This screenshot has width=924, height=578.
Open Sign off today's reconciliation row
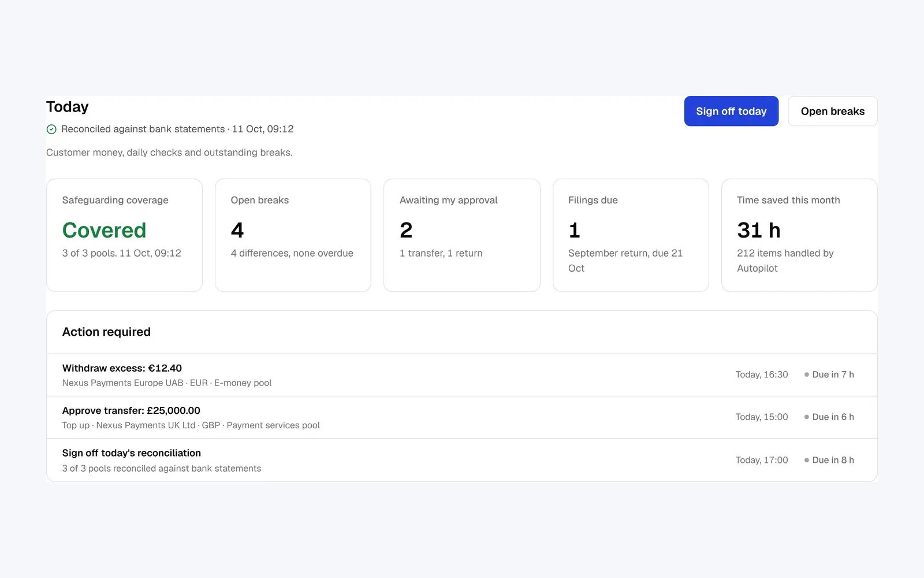point(462,460)
